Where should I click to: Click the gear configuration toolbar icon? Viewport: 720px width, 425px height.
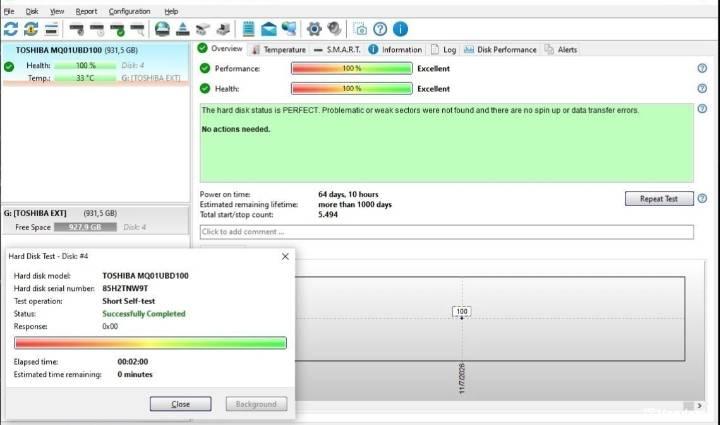(x=314, y=29)
